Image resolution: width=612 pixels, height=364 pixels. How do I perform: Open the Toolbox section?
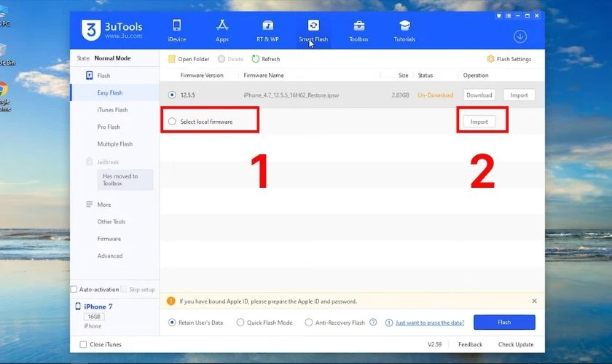358,31
